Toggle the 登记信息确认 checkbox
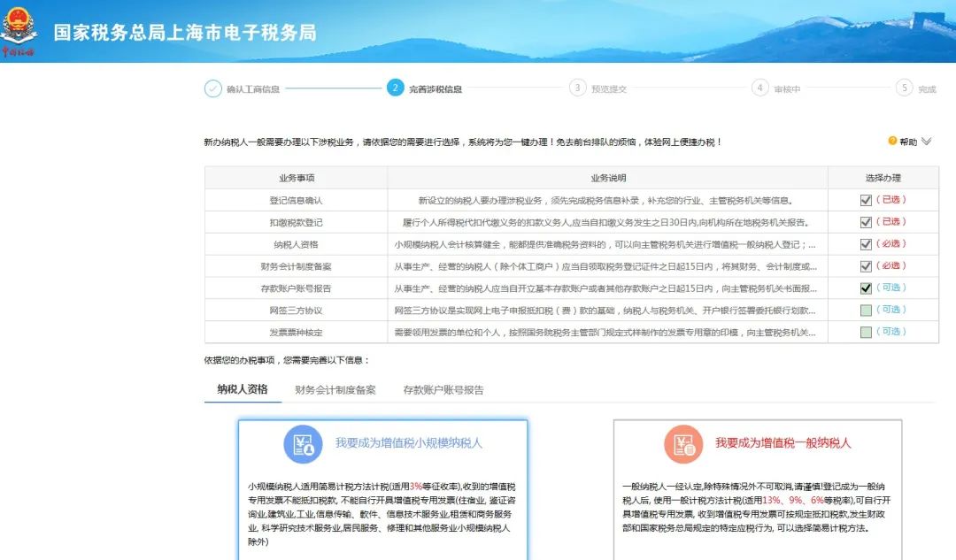956x560 pixels. tap(866, 200)
